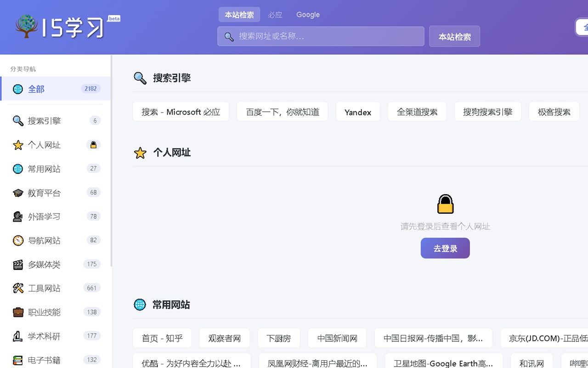
Task: Open 极客搜索 link
Action: click(554, 112)
